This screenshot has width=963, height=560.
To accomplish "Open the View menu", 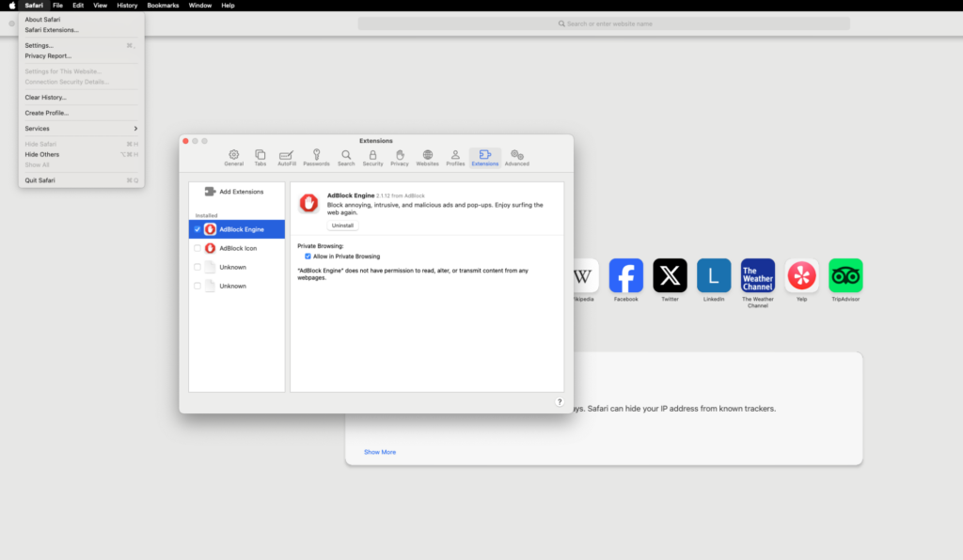I will (x=100, y=6).
